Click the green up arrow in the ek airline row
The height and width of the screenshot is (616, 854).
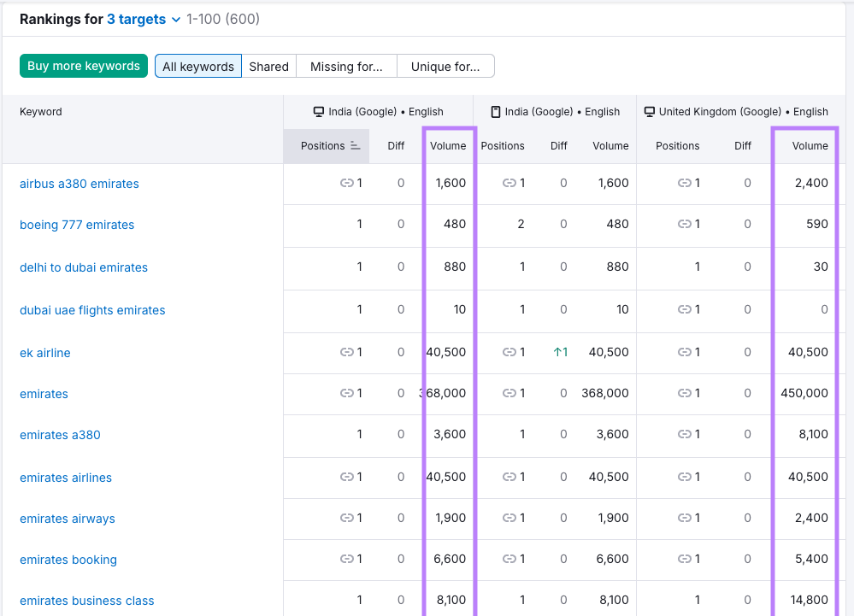point(556,352)
